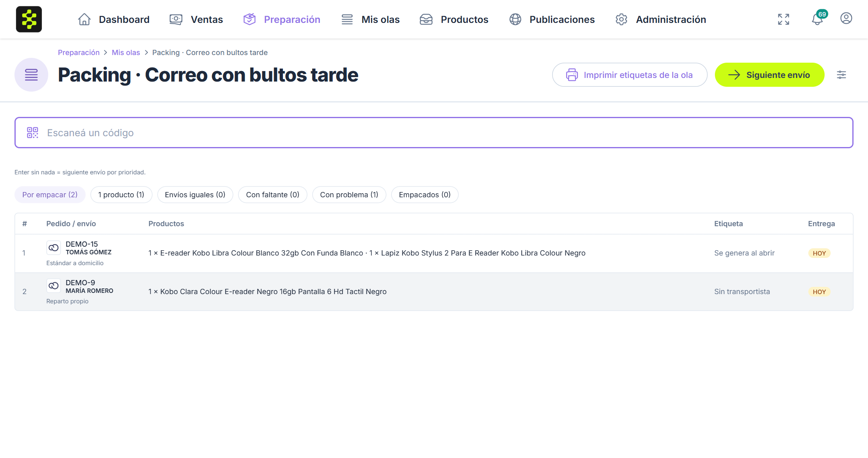Toggle fullscreen mode icon
This screenshot has width=868, height=458.
click(784, 19)
